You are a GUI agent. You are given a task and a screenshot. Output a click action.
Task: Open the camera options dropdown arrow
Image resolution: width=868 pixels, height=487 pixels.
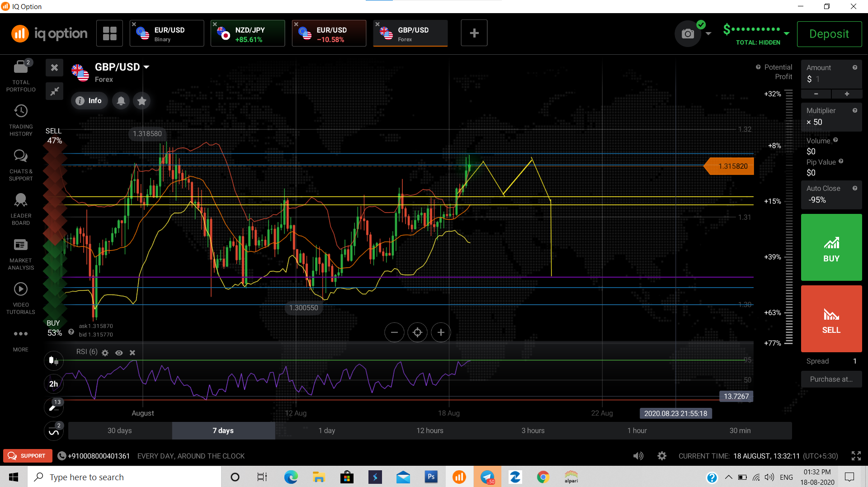point(708,34)
